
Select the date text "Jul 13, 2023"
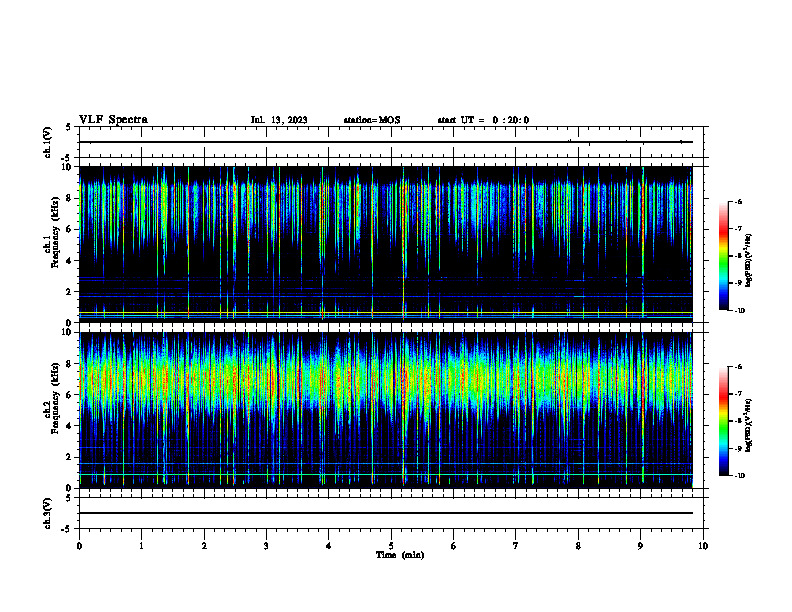click(x=279, y=120)
